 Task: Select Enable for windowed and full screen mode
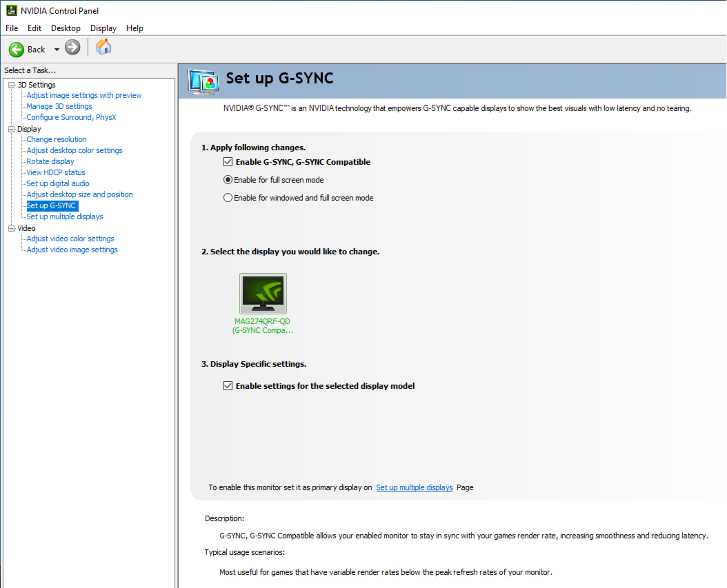(x=228, y=198)
